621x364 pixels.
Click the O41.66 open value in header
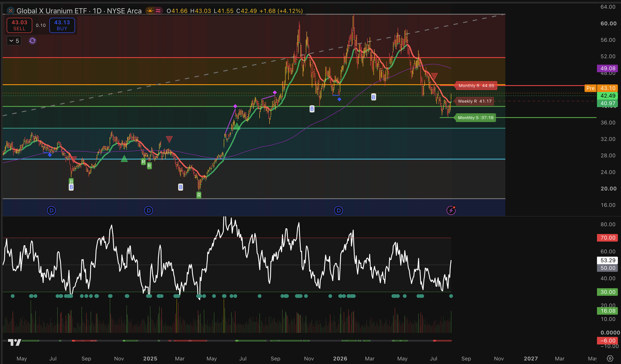click(x=177, y=11)
